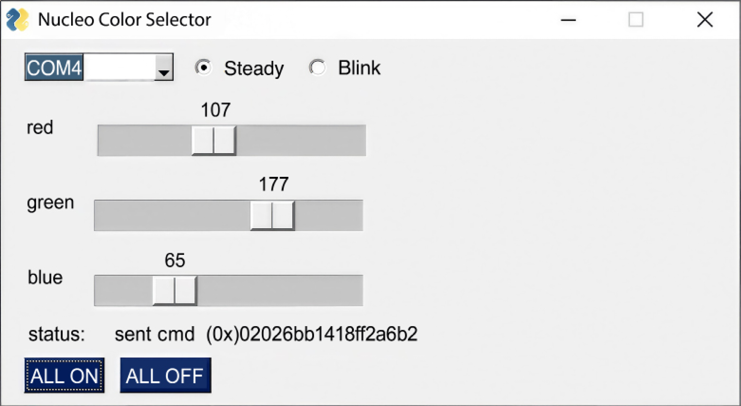Click the Nucleo Color Selector title text
Screen dimensions: 741x406
coord(124,20)
